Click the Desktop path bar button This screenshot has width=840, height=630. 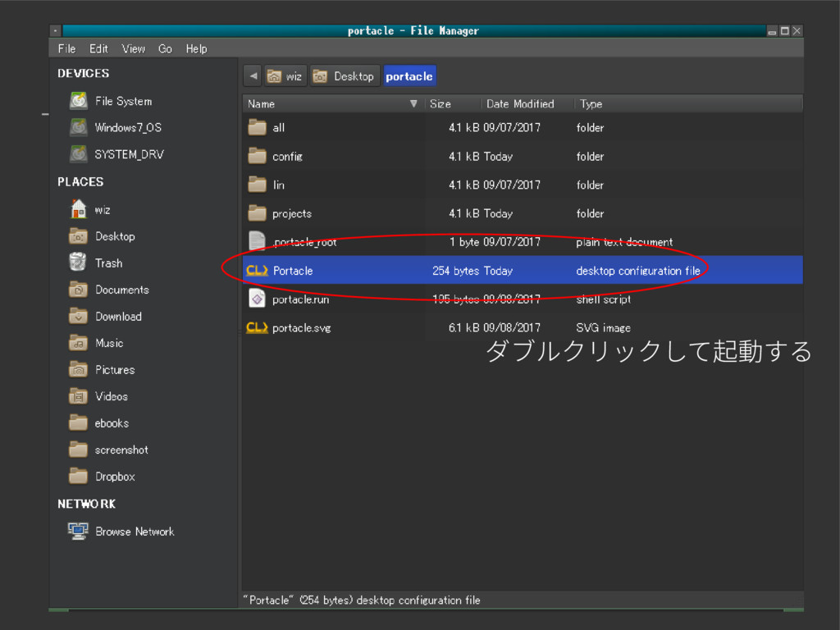[345, 76]
